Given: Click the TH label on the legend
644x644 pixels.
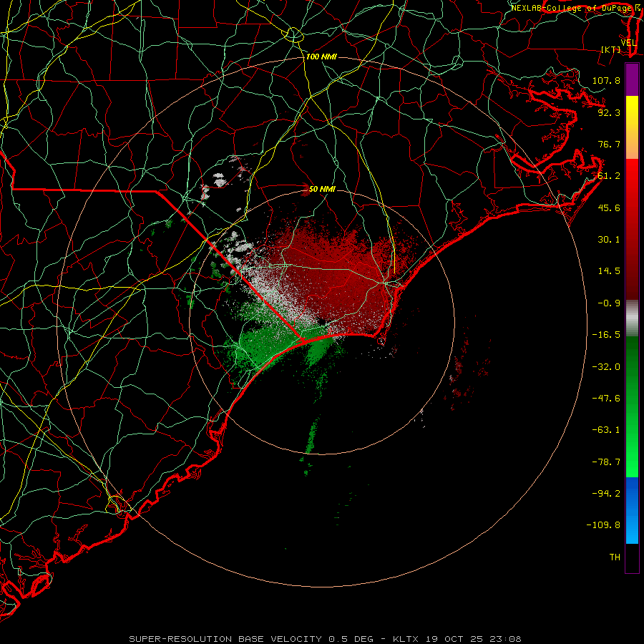Looking at the screenshot, I should [x=615, y=557].
